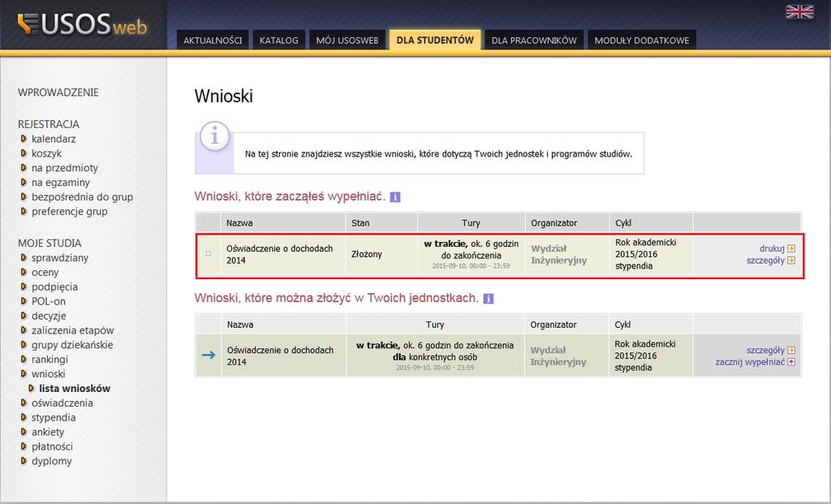Open 'zaliczenia etapów' sidebar item

[72, 330]
